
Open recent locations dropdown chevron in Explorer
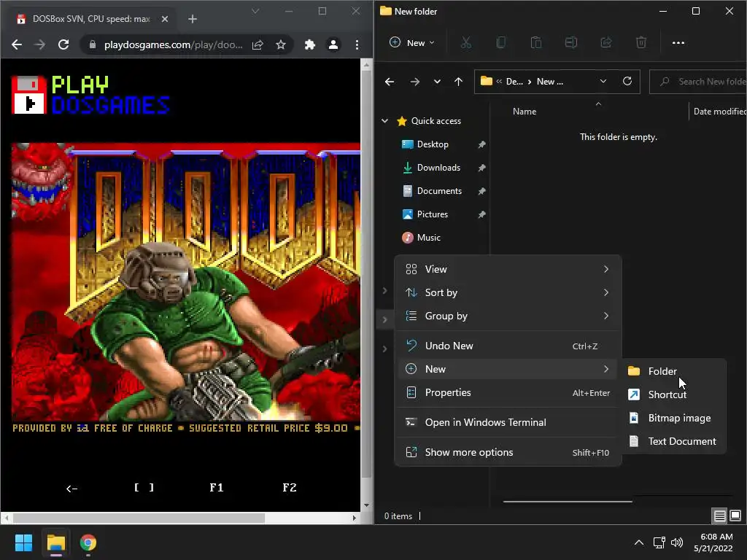coord(437,82)
